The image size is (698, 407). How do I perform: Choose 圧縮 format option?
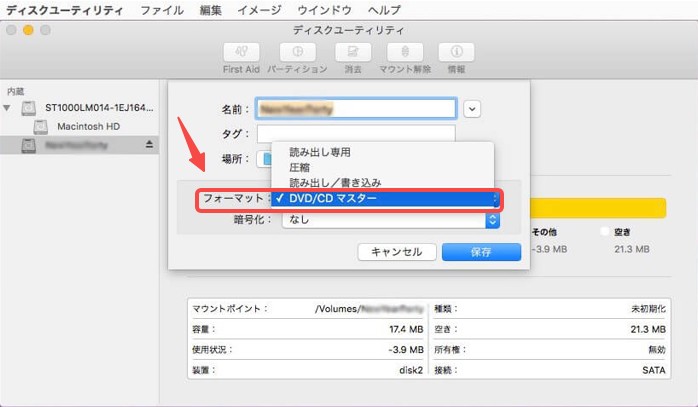coord(299,167)
